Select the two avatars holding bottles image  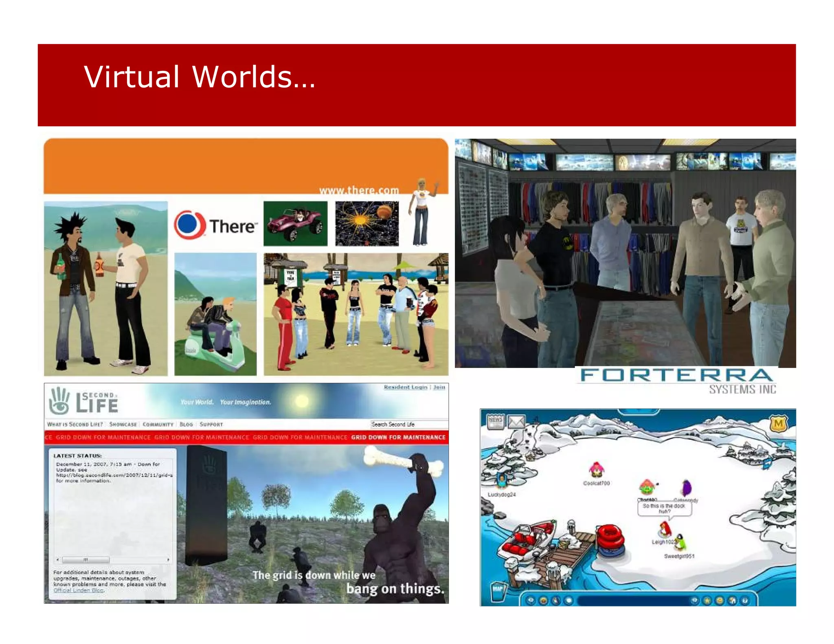point(106,288)
